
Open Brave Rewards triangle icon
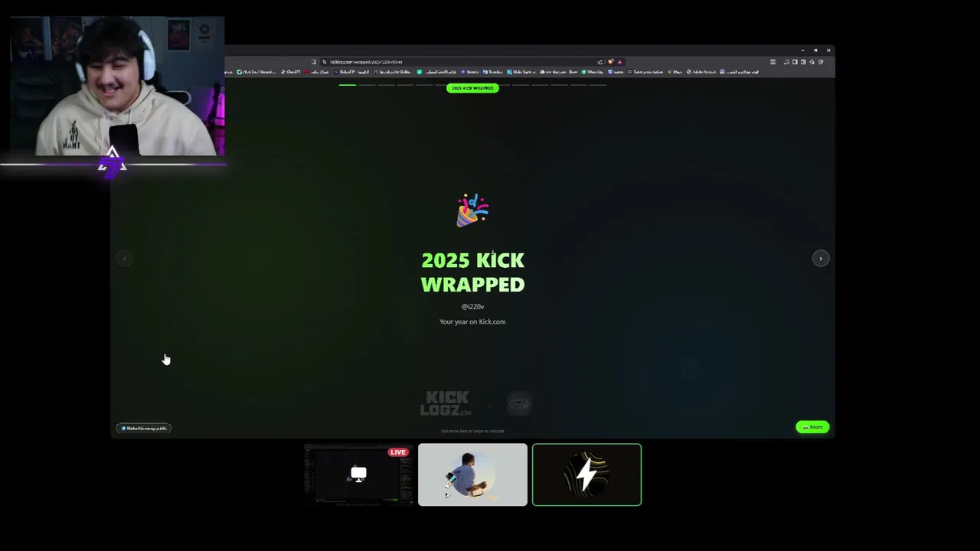tap(620, 62)
